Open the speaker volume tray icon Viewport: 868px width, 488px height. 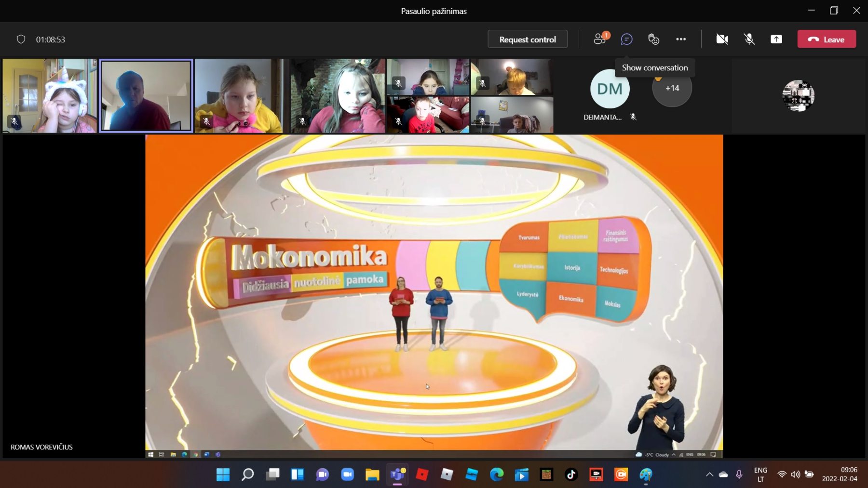tap(795, 475)
